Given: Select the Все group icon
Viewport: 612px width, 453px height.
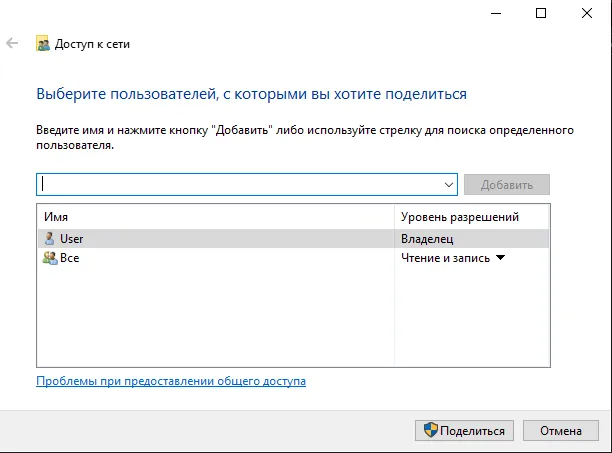Looking at the screenshot, I should [x=50, y=258].
